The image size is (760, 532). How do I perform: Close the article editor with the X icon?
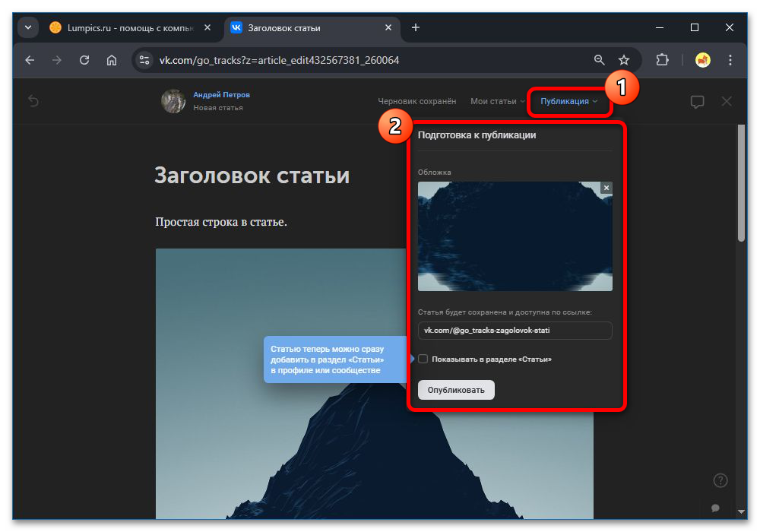[x=726, y=100]
